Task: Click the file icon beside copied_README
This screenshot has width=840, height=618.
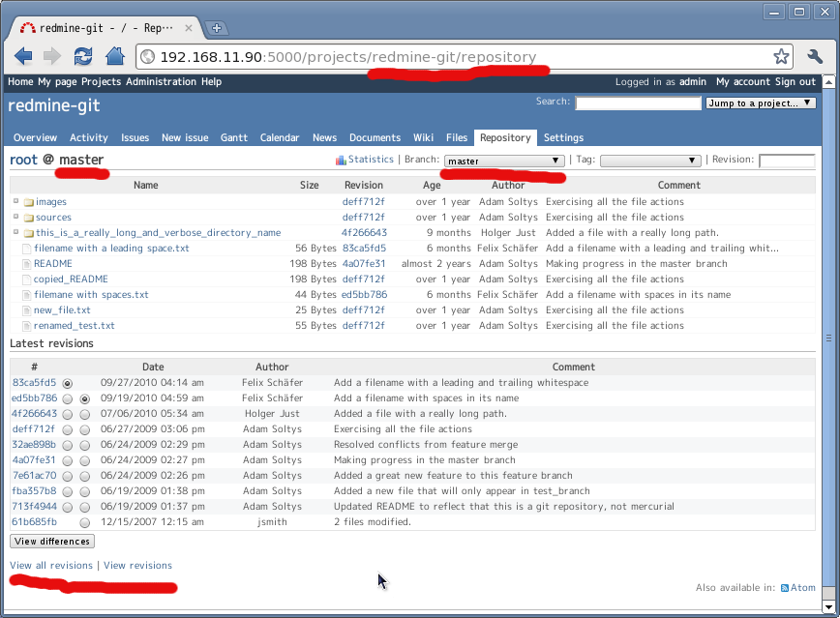Action: [26, 280]
